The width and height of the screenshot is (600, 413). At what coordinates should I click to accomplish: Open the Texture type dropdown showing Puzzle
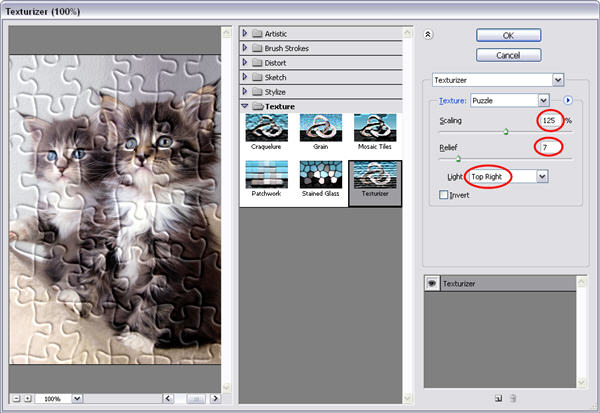tap(543, 100)
